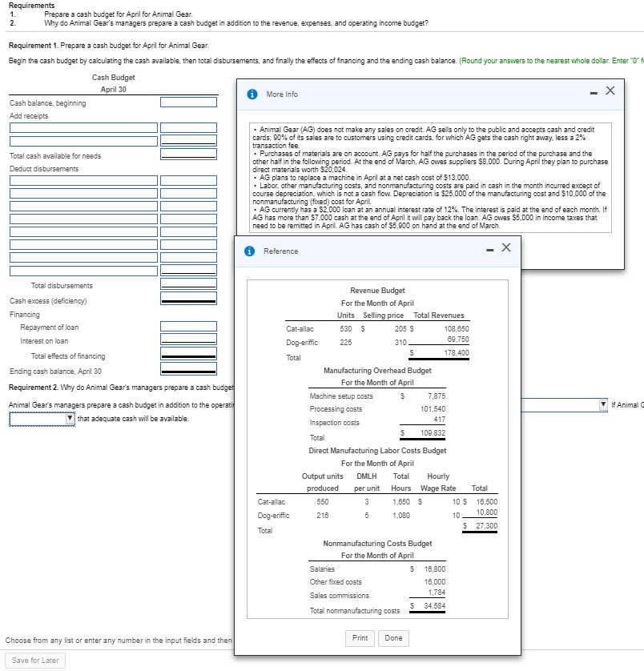Close the More Info window
Viewport: 644px width, 671px height.
click(x=610, y=90)
